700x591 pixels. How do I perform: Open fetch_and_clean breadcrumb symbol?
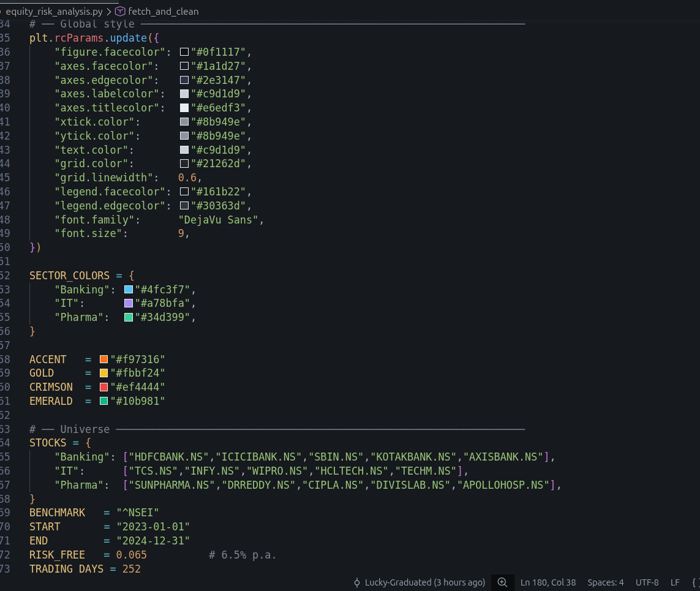tap(163, 11)
